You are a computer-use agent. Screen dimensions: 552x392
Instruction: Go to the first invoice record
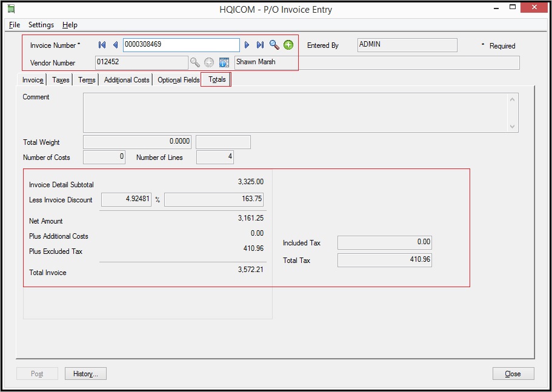(x=102, y=45)
